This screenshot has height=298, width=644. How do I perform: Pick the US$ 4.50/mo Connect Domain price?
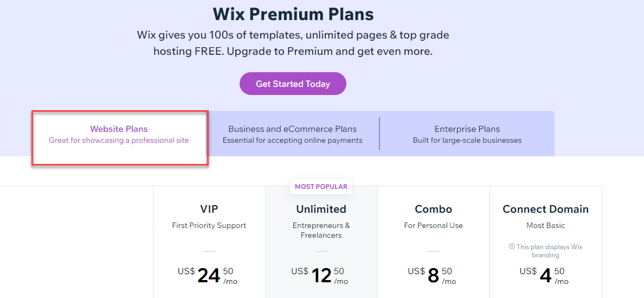click(x=545, y=275)
